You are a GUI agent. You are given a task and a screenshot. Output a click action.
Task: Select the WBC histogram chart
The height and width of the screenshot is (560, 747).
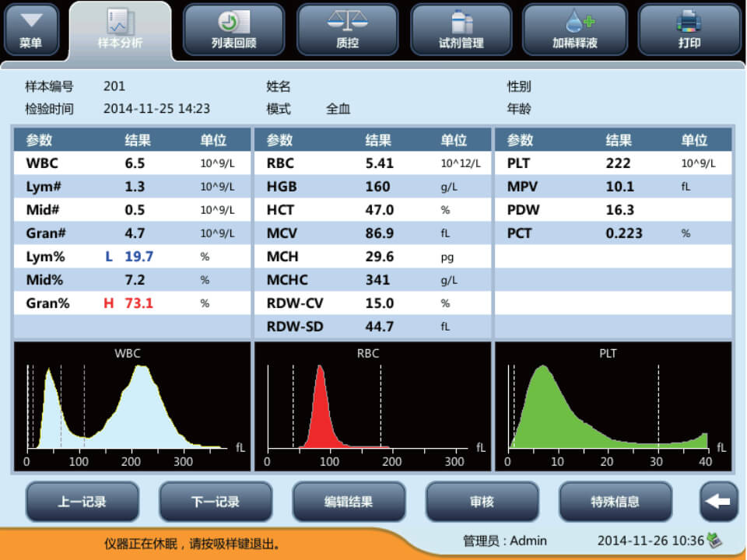pos(132,407)
